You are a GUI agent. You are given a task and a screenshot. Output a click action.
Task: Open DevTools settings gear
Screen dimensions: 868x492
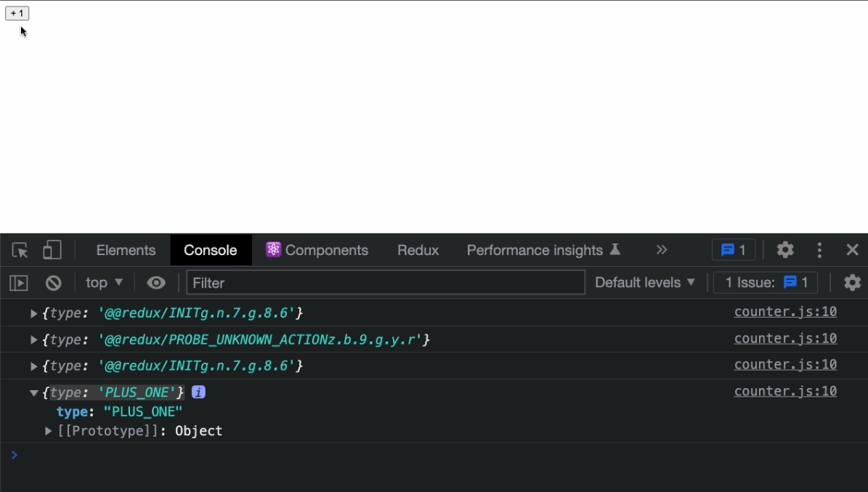point(785,249)
